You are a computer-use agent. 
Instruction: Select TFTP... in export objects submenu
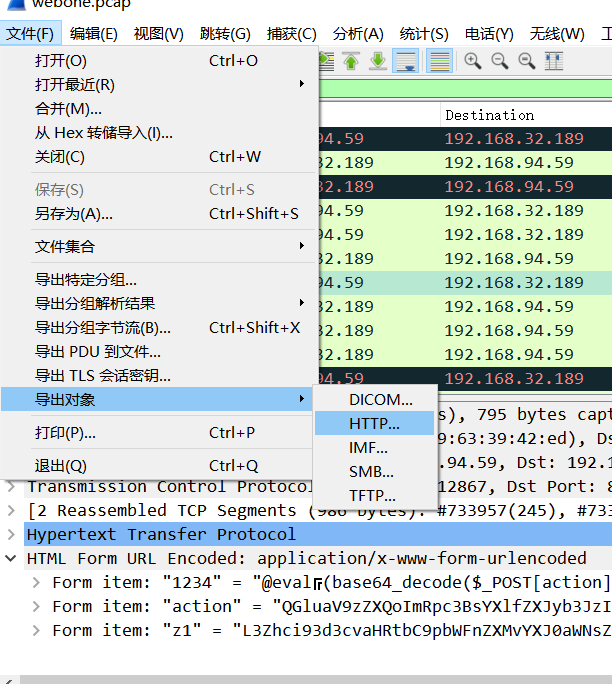coord(375,496)
